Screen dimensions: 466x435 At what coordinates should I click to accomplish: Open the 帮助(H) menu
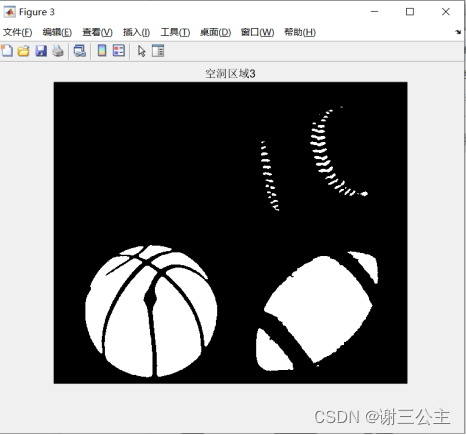300,32
